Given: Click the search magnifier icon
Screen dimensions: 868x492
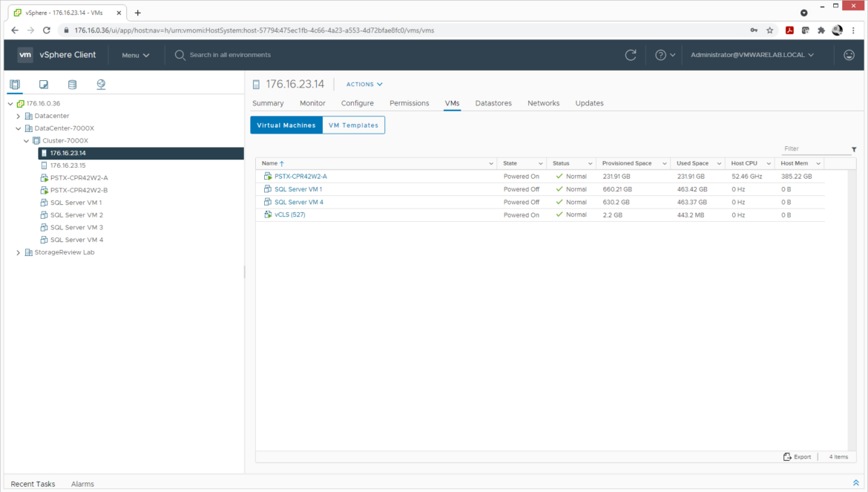Looking at the screenshot, I should pos(180,55).
